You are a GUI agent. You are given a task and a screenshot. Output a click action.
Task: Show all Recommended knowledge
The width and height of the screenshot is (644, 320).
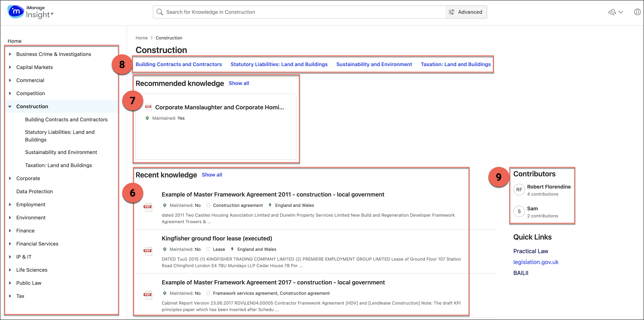239,83
